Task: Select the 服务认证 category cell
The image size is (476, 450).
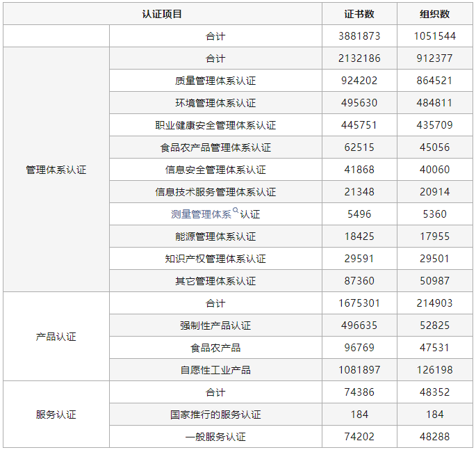Action: 56,415
